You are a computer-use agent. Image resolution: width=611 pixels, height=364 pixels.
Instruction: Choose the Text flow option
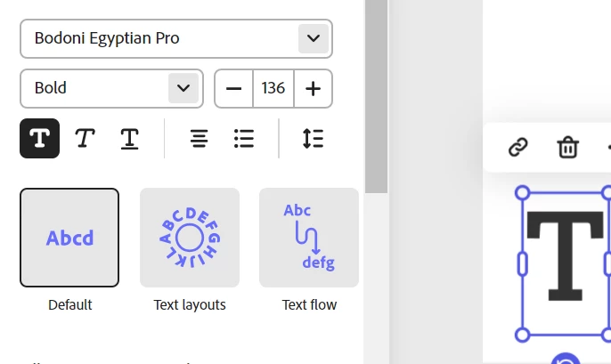click(x=309, y=238)
